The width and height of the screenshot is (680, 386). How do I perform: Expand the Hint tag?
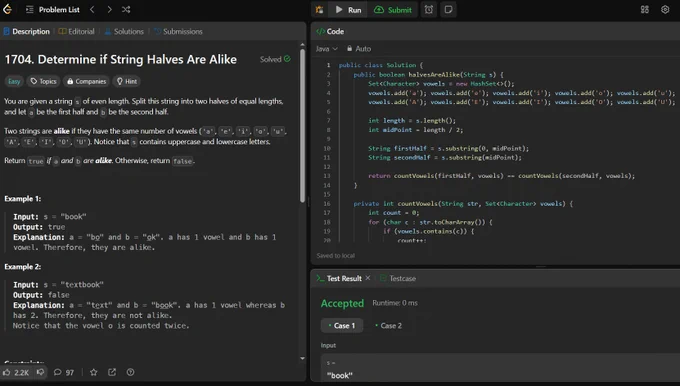click(127, 81)
